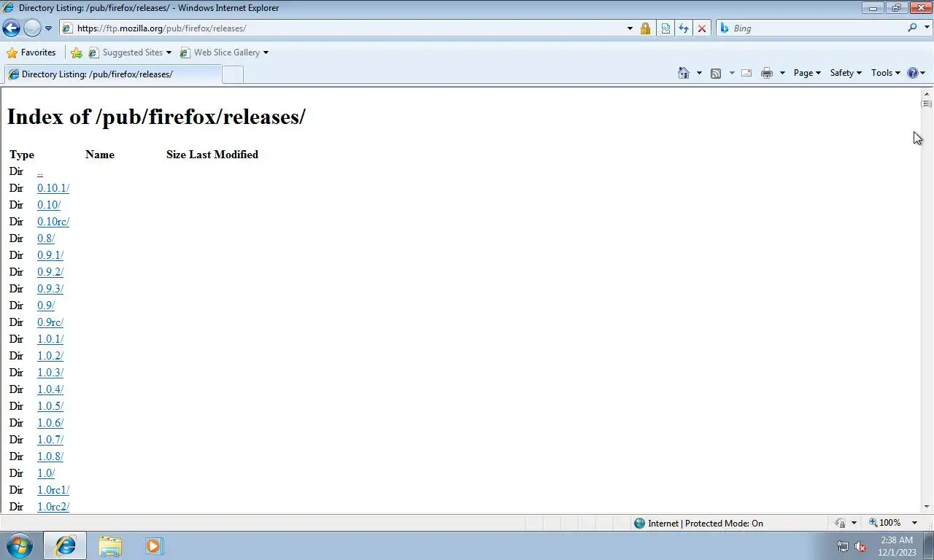Click the Read Mail icon
The image size is (934, 560).
(746, 73)
